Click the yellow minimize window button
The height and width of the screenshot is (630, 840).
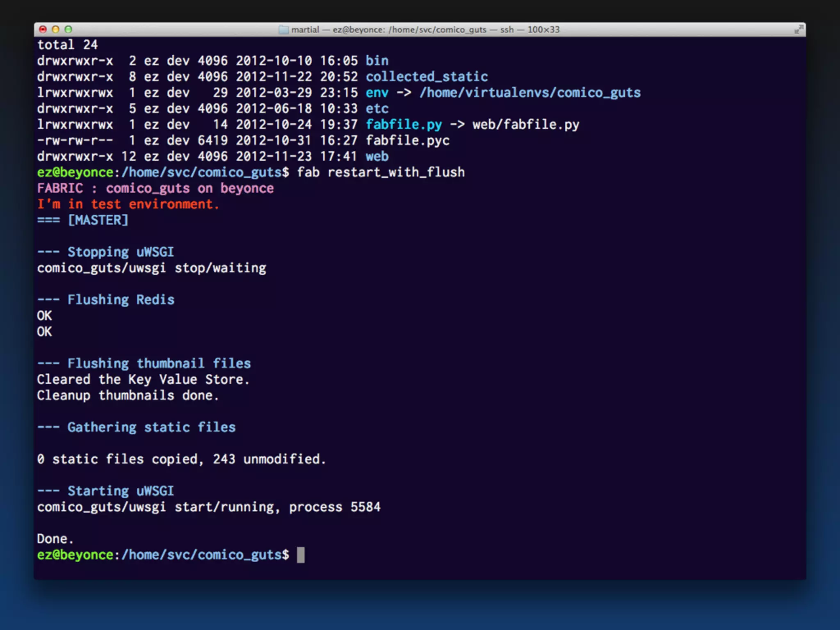click(56, 30)
